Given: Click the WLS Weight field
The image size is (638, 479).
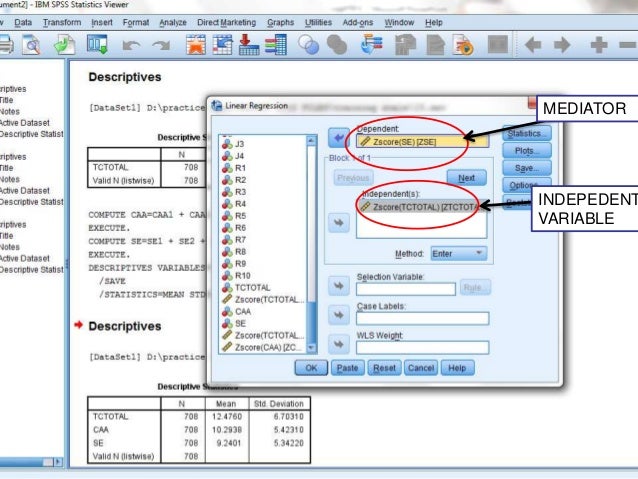Looking at the screenshot, I should (x=422, y=348).
